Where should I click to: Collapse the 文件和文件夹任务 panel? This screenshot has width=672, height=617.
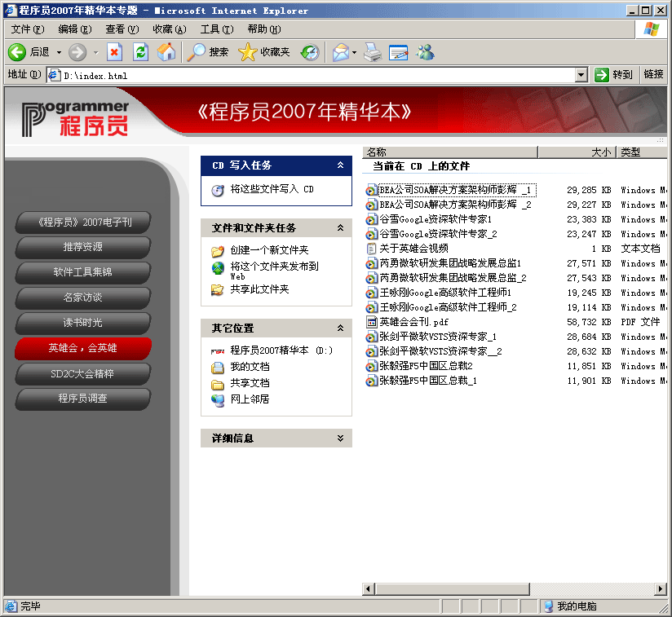(340, 228)
